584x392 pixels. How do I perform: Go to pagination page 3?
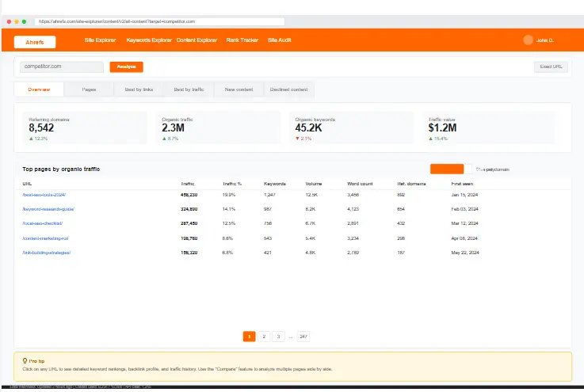[278, 337]
